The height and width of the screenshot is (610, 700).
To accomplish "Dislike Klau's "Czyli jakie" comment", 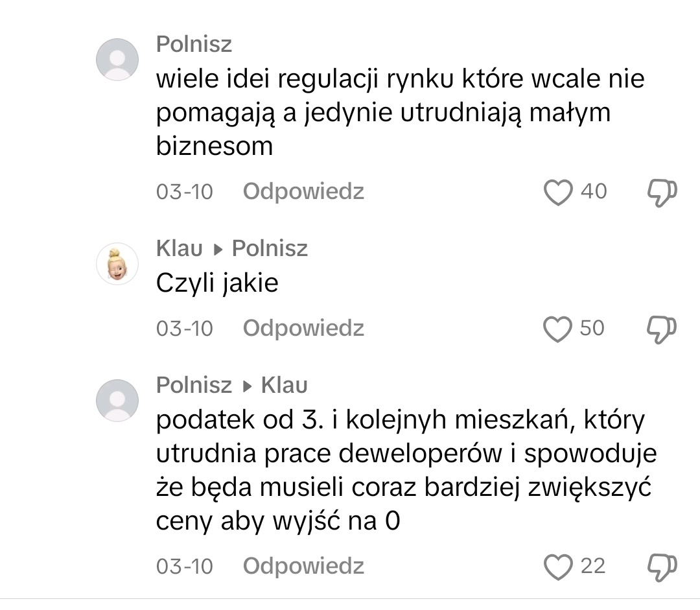I will [x=662, y=329].
